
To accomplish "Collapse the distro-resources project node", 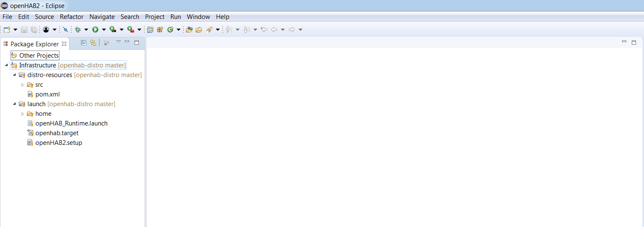I will click(x=14, y=75).
